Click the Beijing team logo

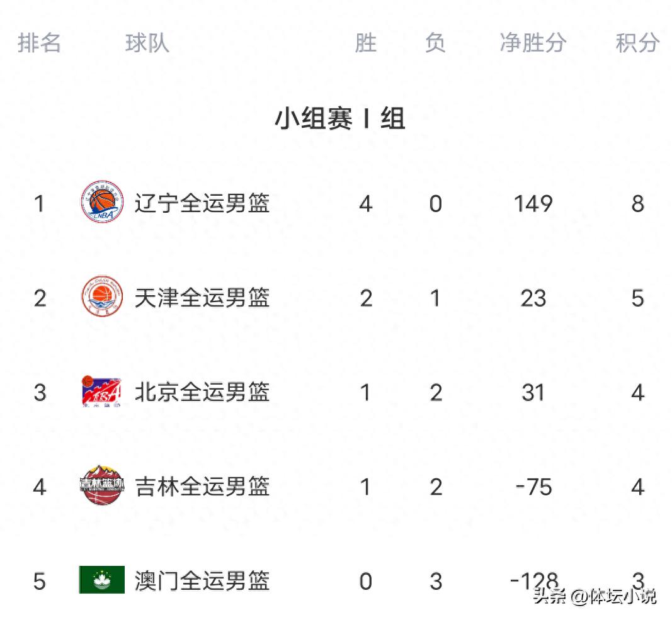click(x=101, y=391)
